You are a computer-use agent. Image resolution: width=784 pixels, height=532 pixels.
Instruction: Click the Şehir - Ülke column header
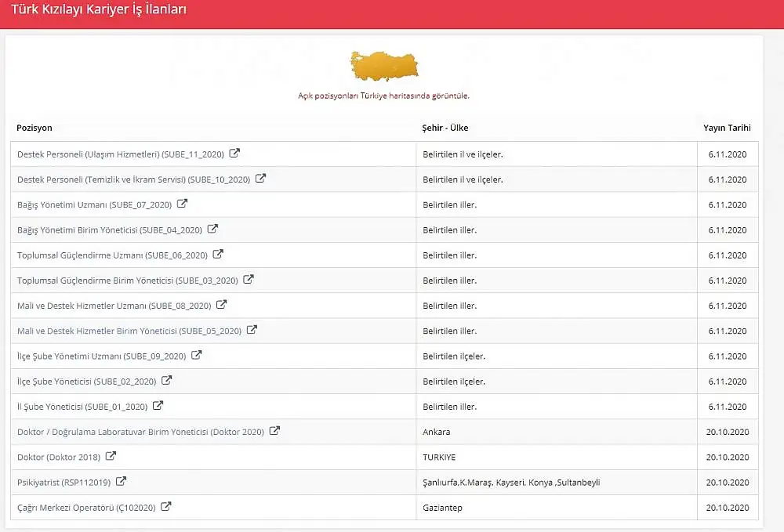click(x=445, y=128)
